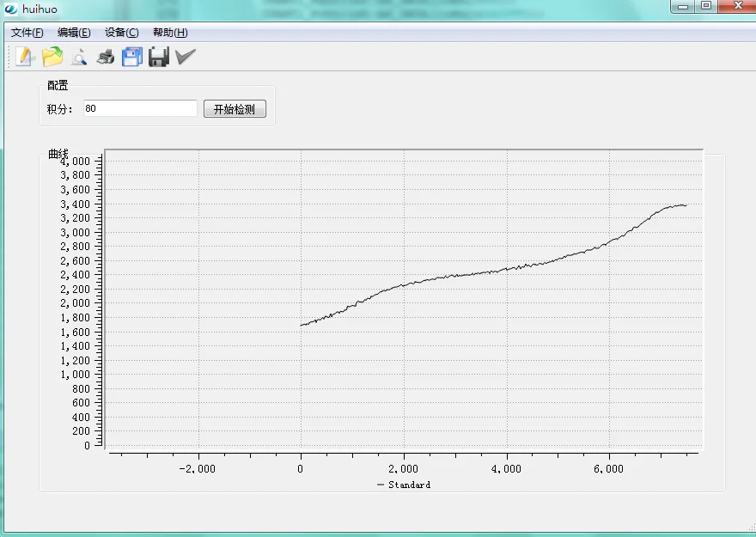756x537 pixels.
Task: Click the 6,000 x-axis label
Action: (x=608, y=468)
